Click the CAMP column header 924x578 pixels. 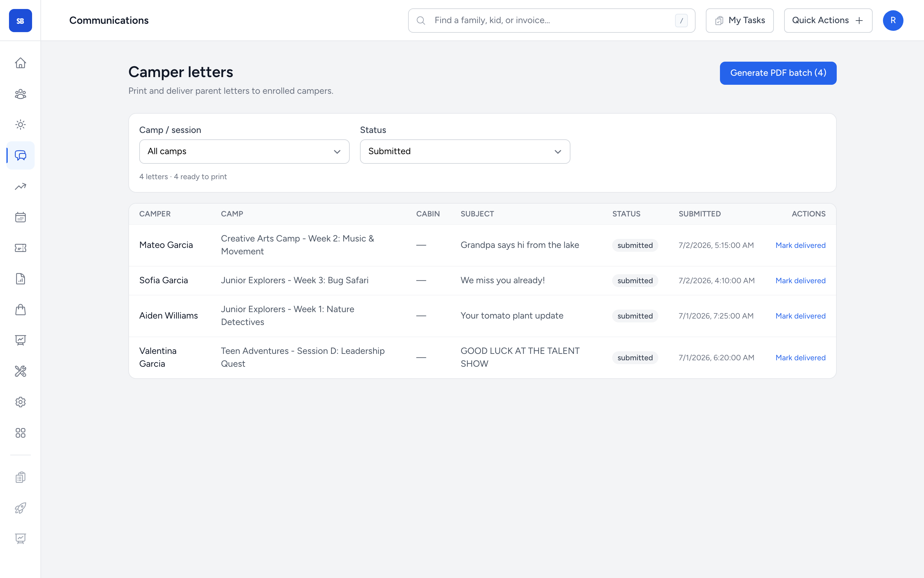(x=232, y=214)
